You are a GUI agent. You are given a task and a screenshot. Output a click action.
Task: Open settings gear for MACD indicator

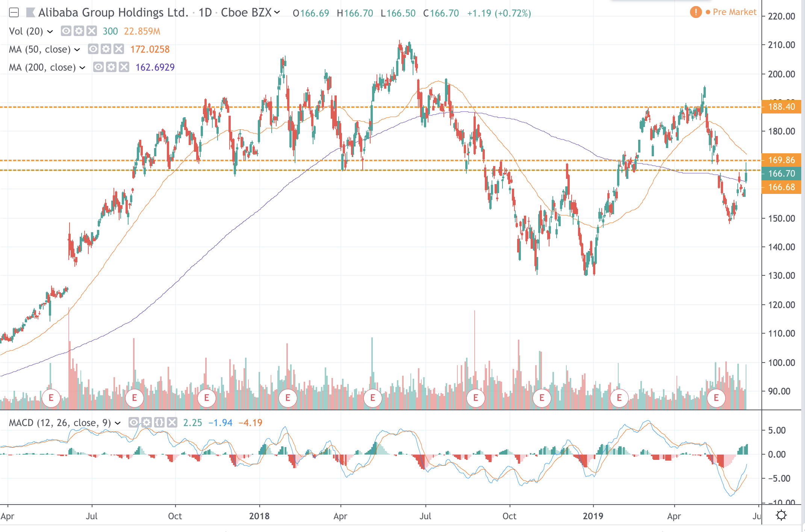click(147, 422)
